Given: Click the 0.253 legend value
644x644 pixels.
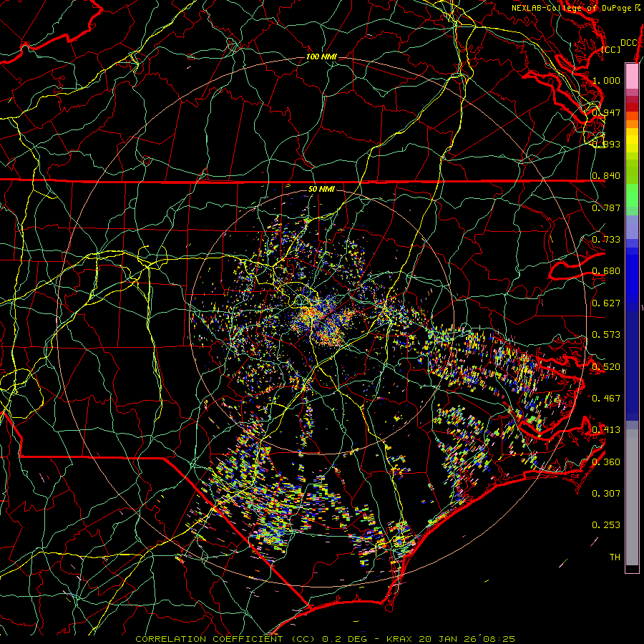Looking at the screenshot, I should [x=605, y=525].
